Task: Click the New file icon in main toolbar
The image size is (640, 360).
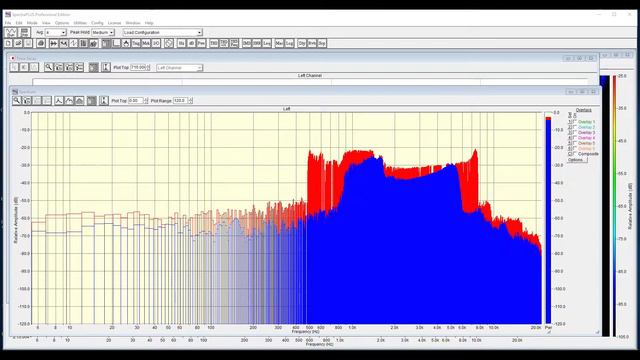Action: tap(9, 43)
